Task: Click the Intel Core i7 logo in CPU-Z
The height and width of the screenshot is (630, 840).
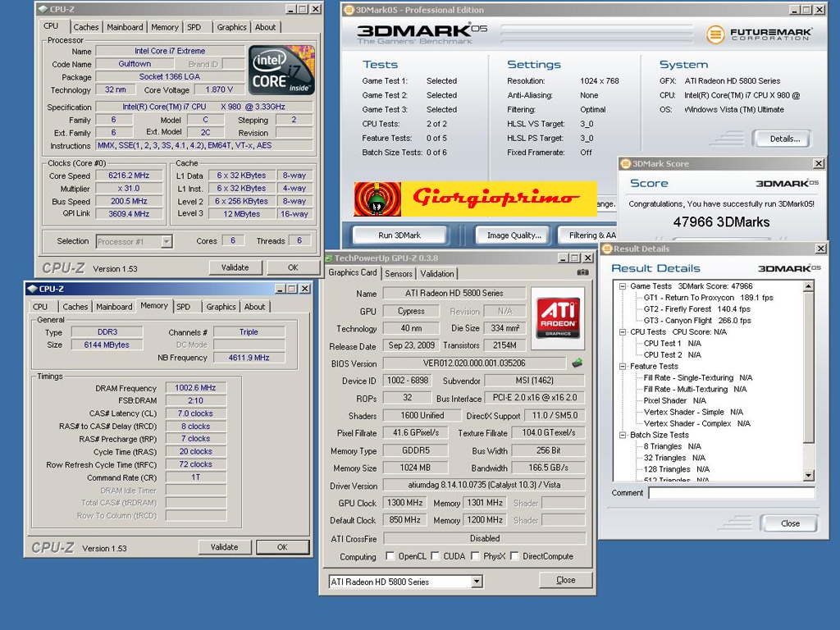Action: pyautogui.click(x=281, y=71)
